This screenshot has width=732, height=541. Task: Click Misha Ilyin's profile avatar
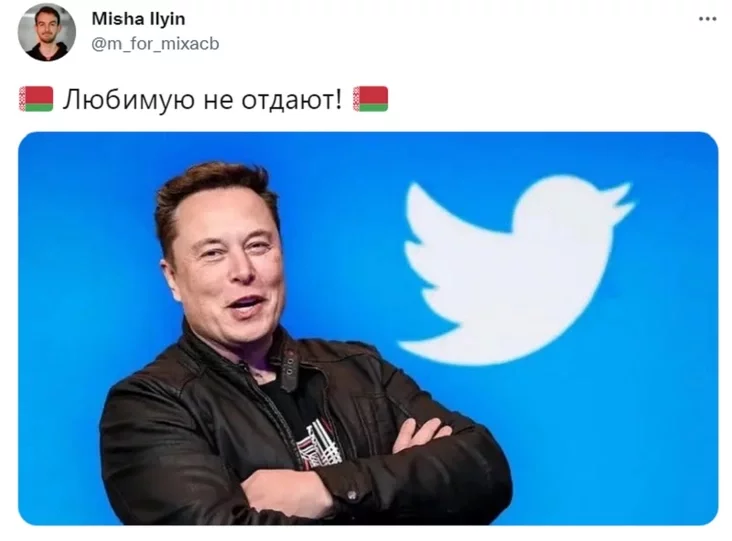click(x=47, y=32)
